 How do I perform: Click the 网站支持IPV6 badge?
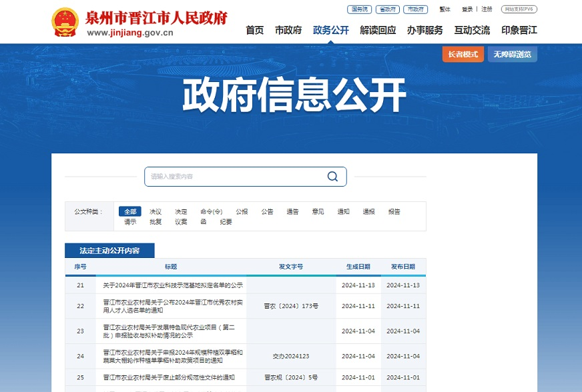click(x=519, y=9)
